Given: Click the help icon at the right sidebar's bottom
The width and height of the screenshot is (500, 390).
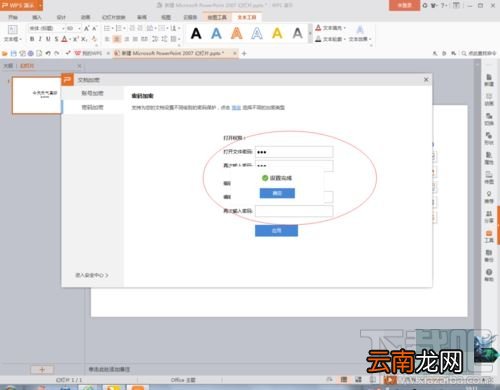Looking at the screenshot, I should pos(489,275).
